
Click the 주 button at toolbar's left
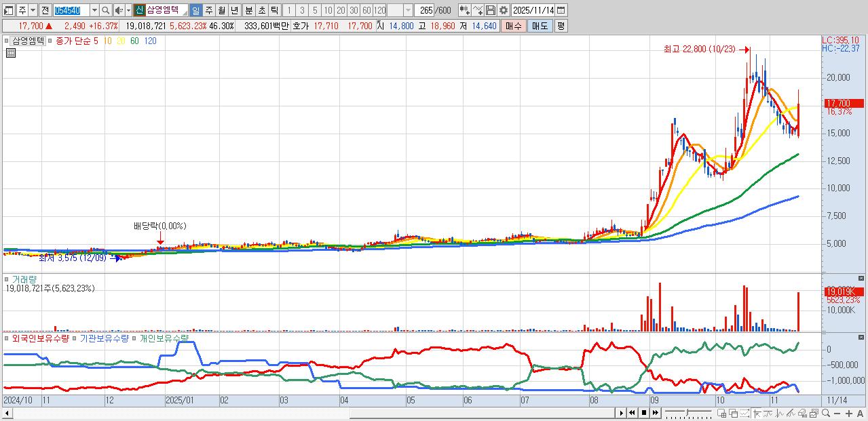22,10
